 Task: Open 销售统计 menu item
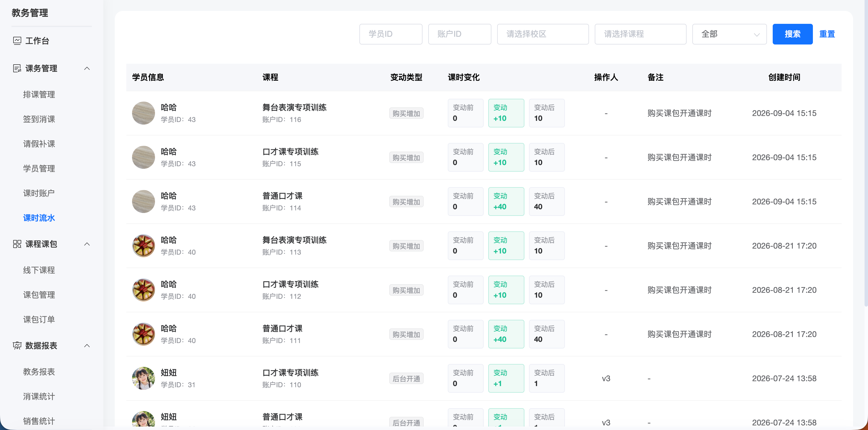click(x=39, y=421)
